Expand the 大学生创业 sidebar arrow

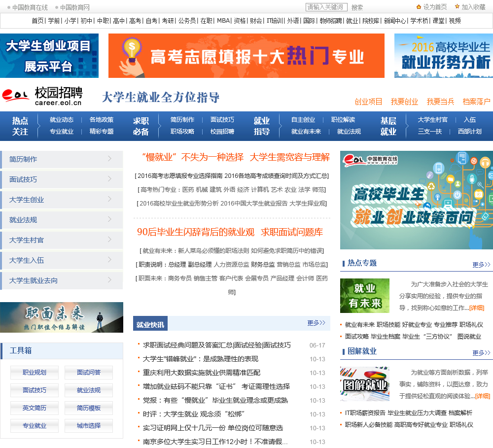(x=110, y=199)
